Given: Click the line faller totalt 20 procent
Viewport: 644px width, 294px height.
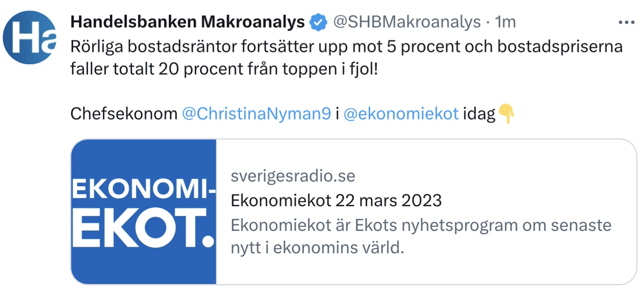Looking at the screenshot, I should 224,69.
